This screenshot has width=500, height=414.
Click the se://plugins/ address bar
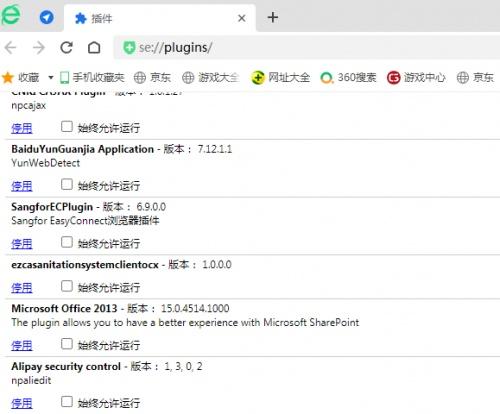click(x=307, y=48)
